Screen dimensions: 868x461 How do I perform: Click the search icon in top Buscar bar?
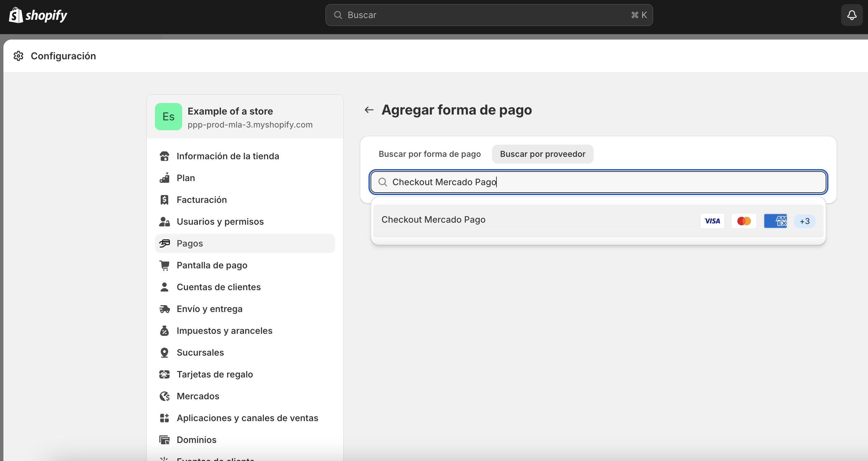coord(338,15)
